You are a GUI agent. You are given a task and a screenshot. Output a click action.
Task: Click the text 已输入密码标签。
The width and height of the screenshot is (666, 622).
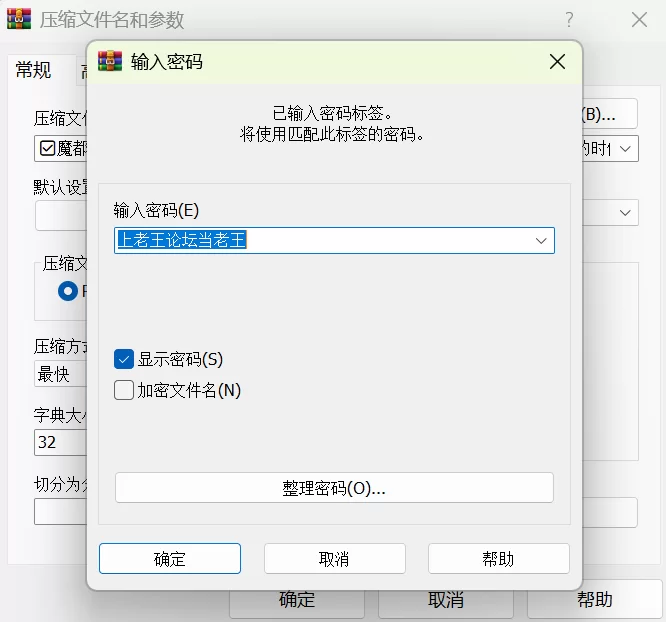coord(333,113)
